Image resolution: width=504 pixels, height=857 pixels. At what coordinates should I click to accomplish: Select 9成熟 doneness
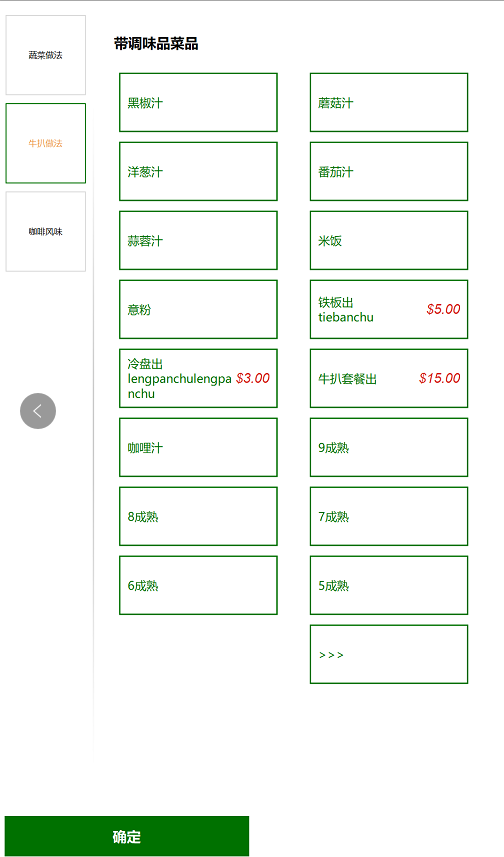coord(389,447)
